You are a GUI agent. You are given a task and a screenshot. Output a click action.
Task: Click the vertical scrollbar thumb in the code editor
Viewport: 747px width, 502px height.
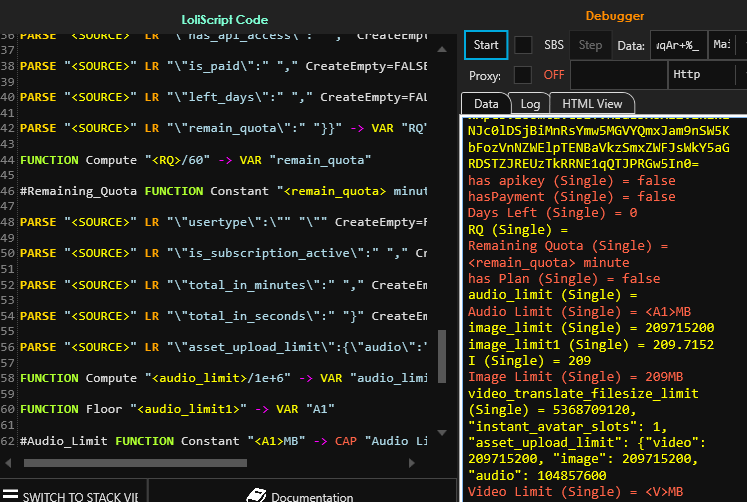[x=442, y=356]
